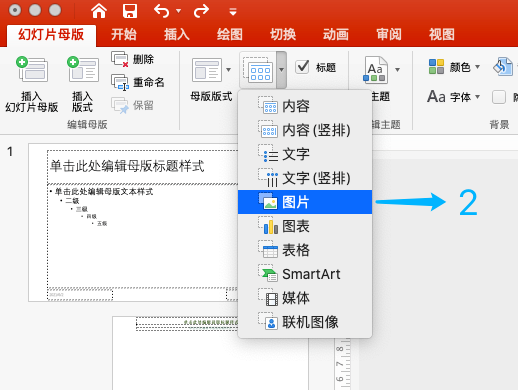The height and width of the screenshot is (390, 518).
Task: Expand the themes dropdown arrow
Action: coord(397,70)
